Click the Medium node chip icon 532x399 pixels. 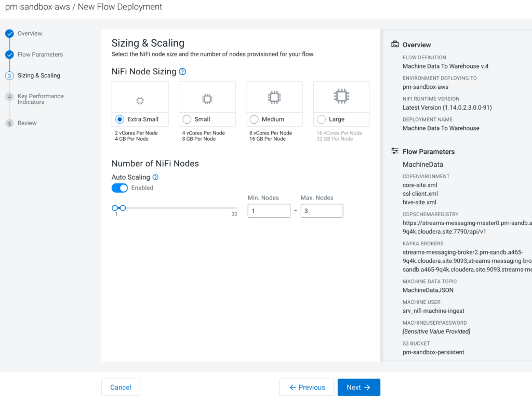pyautogui.click(x=274, y=97)
